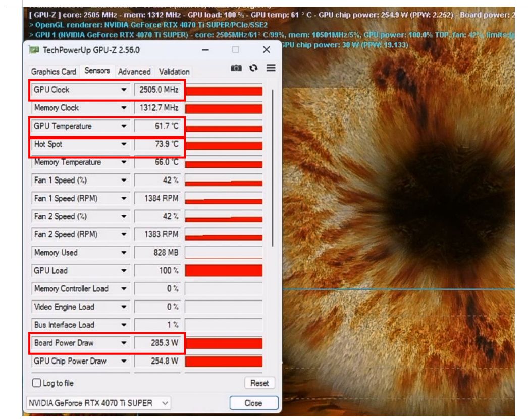Click the GPU-Z screenshot camera icon
This screenshot has height=420, width=528.
pyautogui.click(x=236, y=68)
